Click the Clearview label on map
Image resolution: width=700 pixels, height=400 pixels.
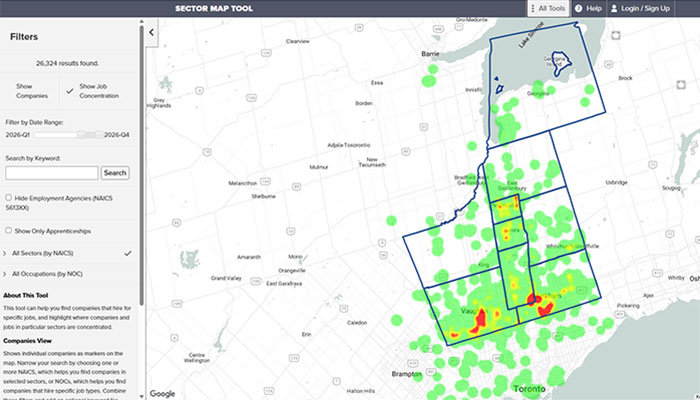tap(298, 41)
